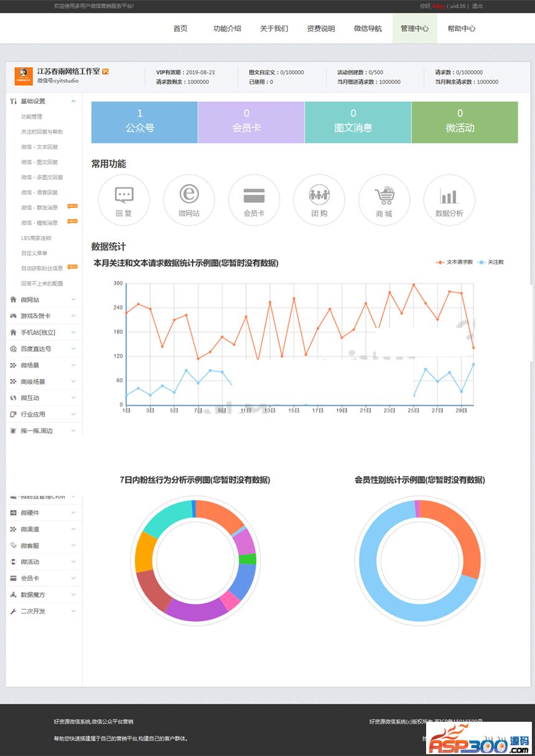Screen dimensions: 535x756
Task: Open the blue 公众号 stat card
Action: tap(144, 123)
